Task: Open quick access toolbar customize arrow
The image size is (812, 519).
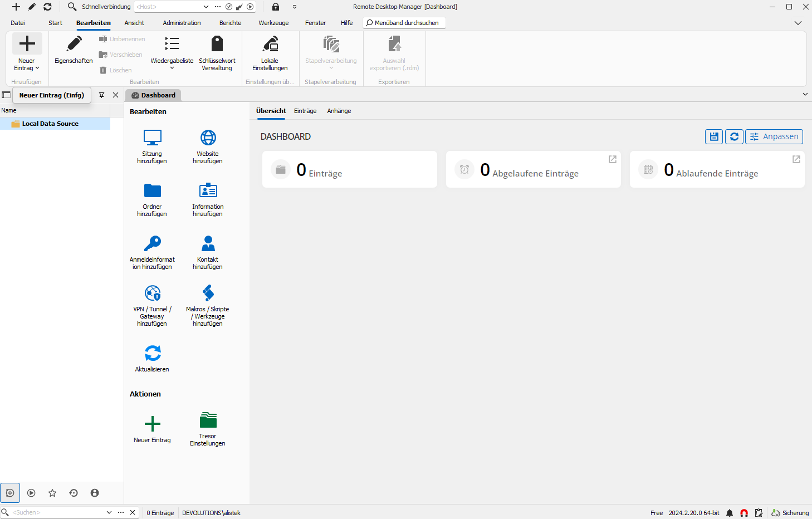Action: 295,7
